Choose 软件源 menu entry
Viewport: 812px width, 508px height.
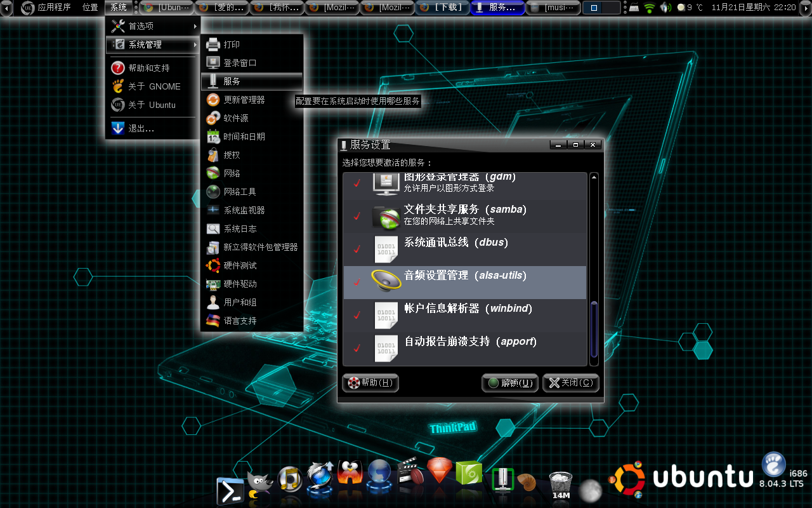point(252,118)
